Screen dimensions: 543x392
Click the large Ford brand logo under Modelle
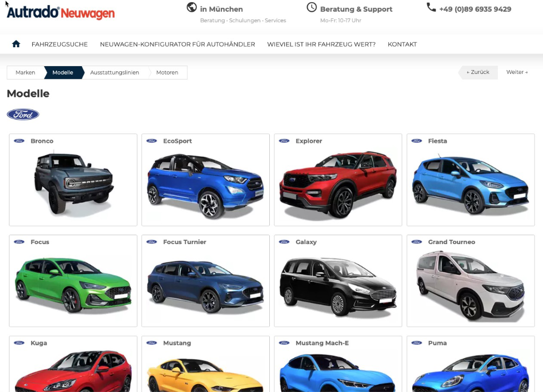coord(23,115)
